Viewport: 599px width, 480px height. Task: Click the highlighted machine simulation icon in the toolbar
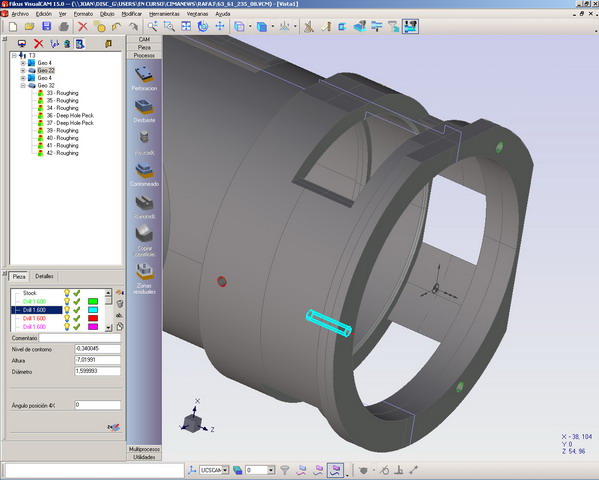click(x=410, y=26)
